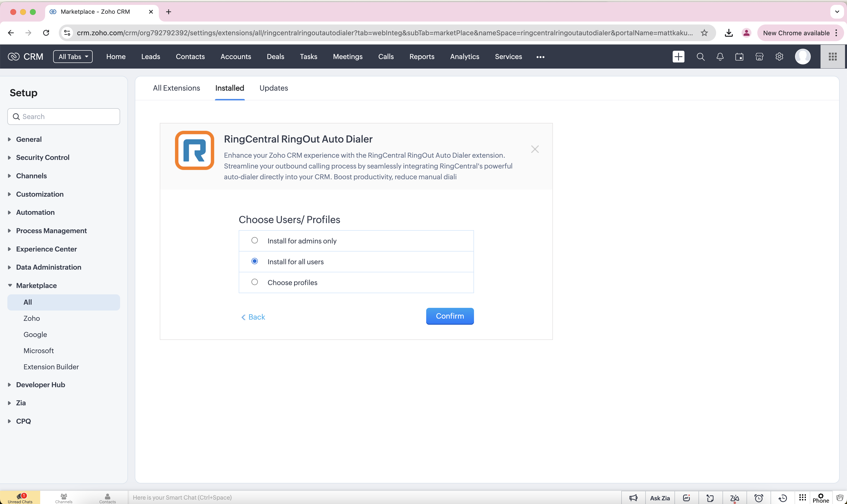Open the dial pad icon

tap(802, 498)
